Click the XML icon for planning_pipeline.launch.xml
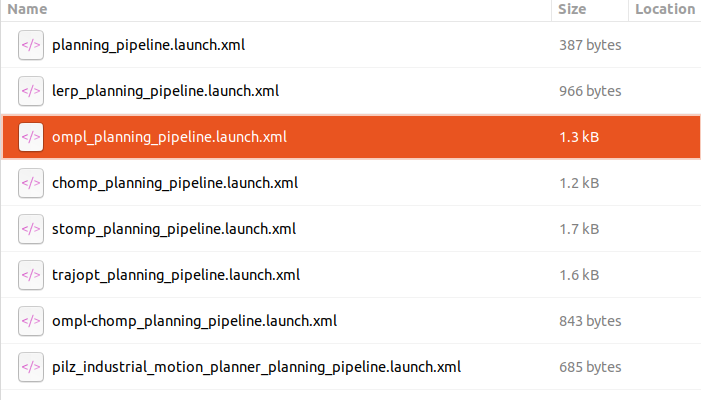Screen dimensions: 701x400 31,45
